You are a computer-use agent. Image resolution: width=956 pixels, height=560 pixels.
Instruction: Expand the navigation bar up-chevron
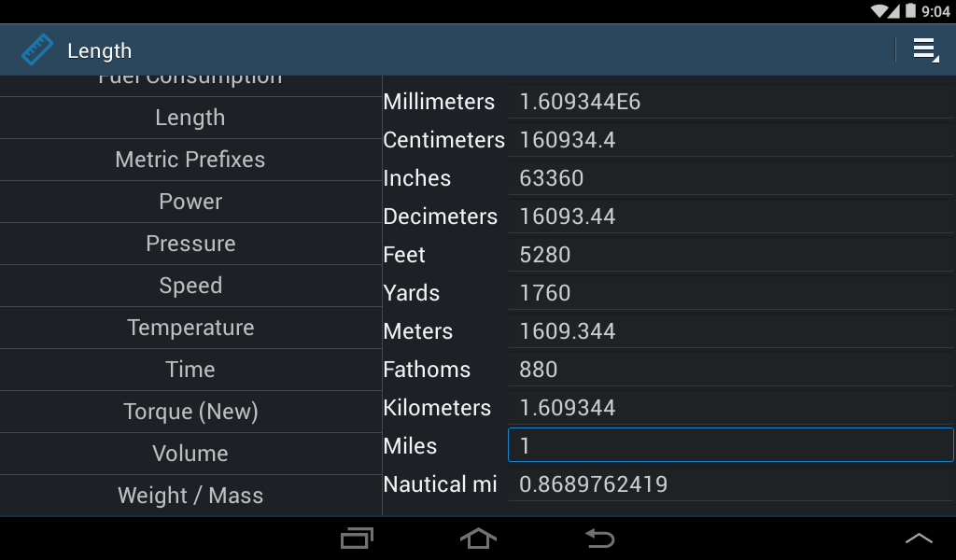(x=919, y=538)
